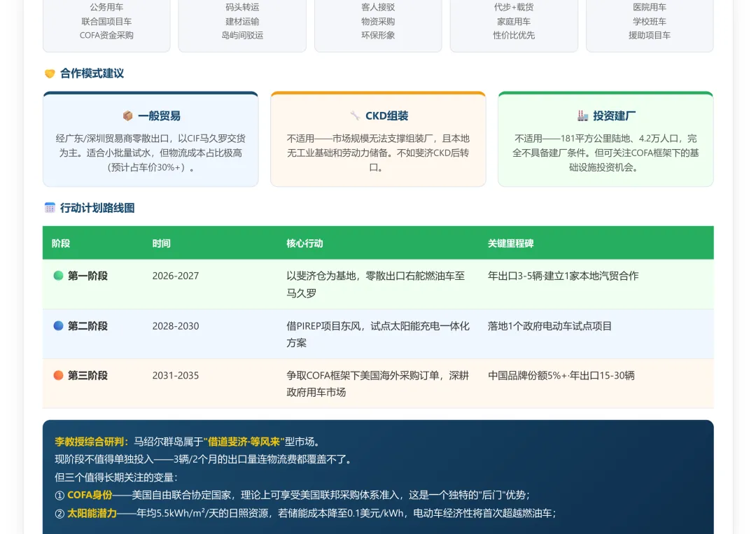Click 学校班车 in the fifth top card
Viewport: 756px width, 534px height.
[x=650, y=21]
